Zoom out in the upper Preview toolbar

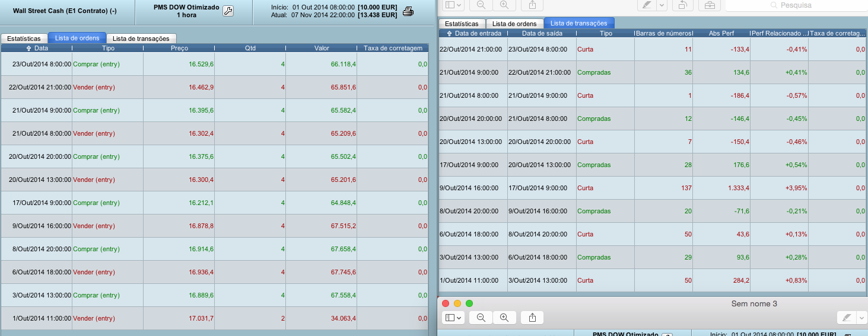click(x=481, y=5)
